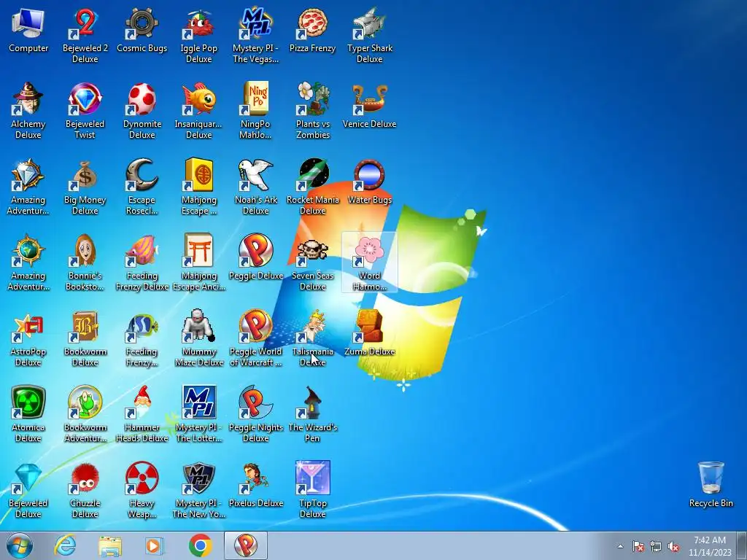Viewport: 747px width, 560px height.
Task: Click the Show desktop button
Action: [x=743, y=545]
